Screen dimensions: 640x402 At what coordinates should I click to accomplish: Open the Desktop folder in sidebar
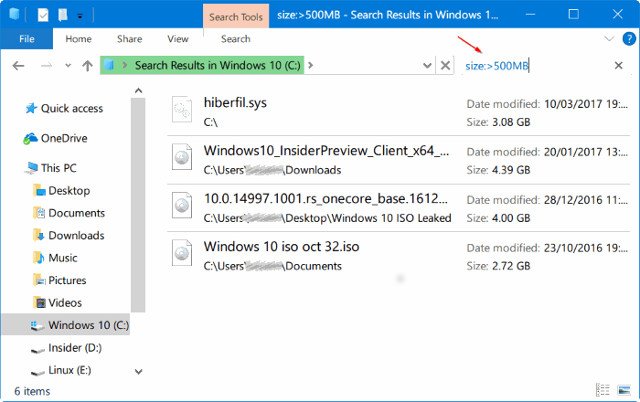pyautogui.click(x=69, y=191)
